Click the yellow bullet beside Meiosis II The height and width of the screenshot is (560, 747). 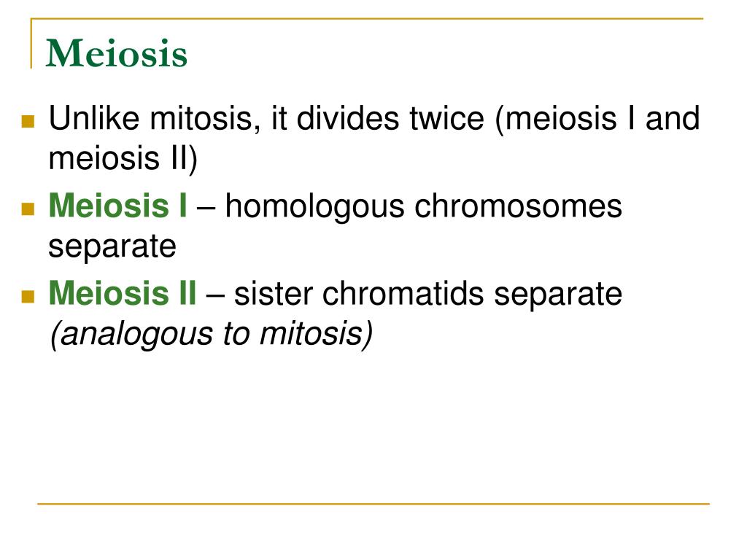[x=28, y=297]
